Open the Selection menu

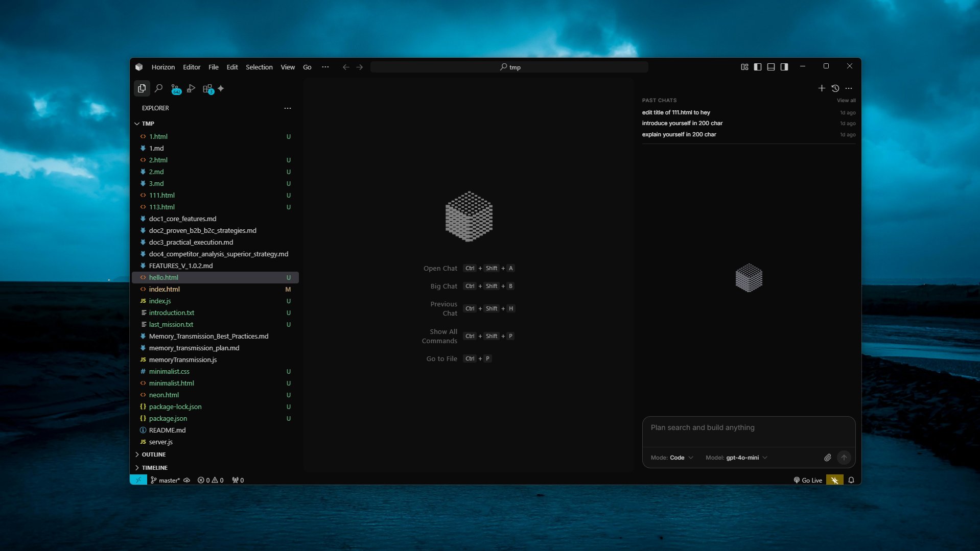pyautogui.click(x=259, y=66)
